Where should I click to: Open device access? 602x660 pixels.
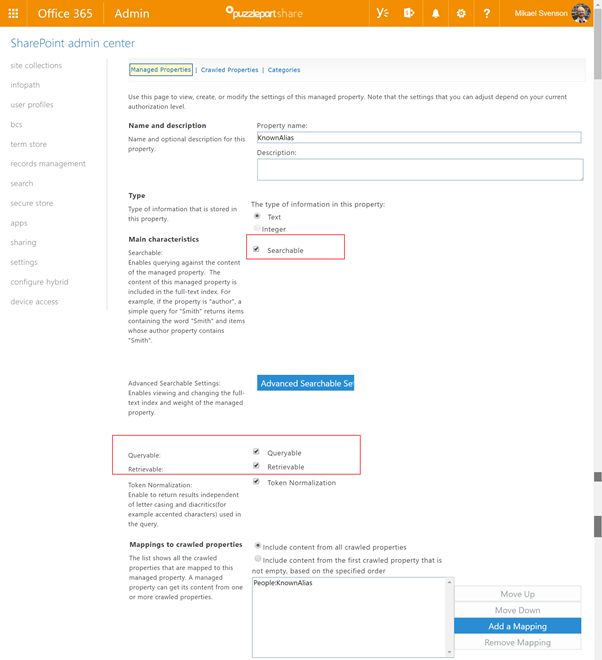(35, 302)
